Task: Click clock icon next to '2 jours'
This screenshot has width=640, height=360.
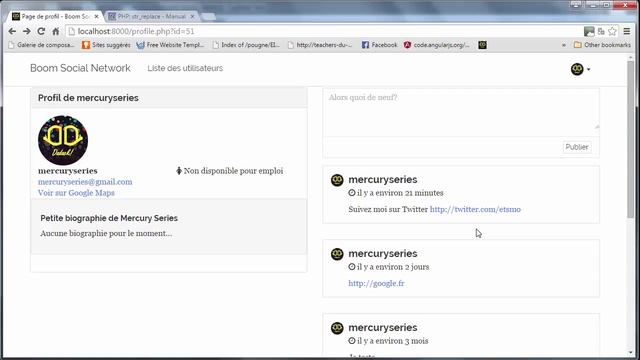Action: tap(352, 267)
